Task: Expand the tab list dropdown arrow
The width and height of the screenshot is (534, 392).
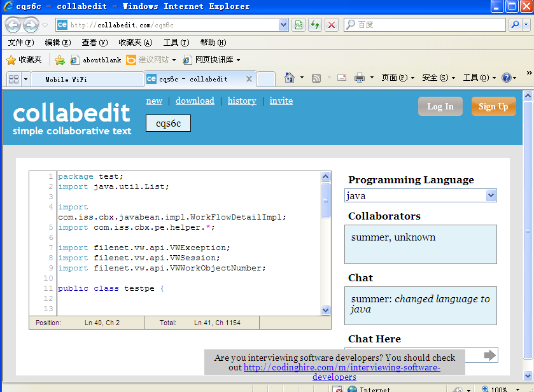Action: [25, 79]
